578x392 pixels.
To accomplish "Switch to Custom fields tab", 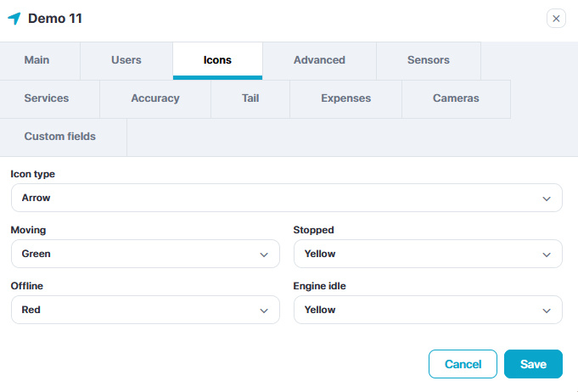I will click(60, 137).
